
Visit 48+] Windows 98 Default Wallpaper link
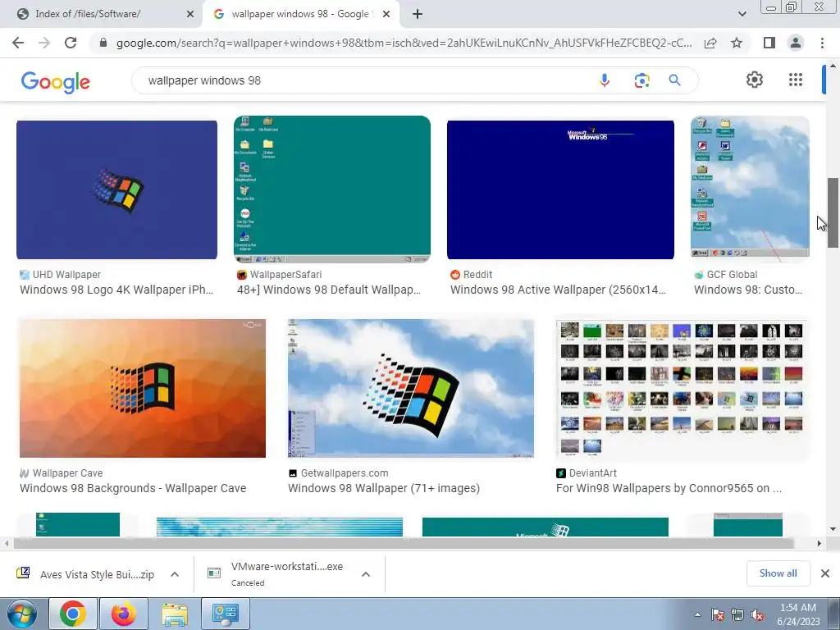[x=329, y=290]
